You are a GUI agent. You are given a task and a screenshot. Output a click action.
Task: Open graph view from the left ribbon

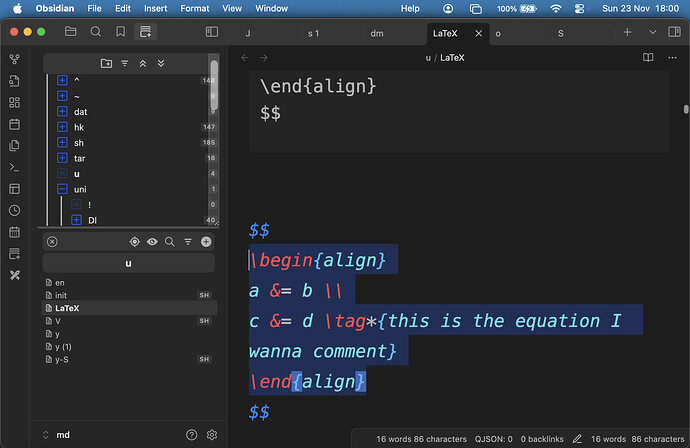click(x=14, y=59)
